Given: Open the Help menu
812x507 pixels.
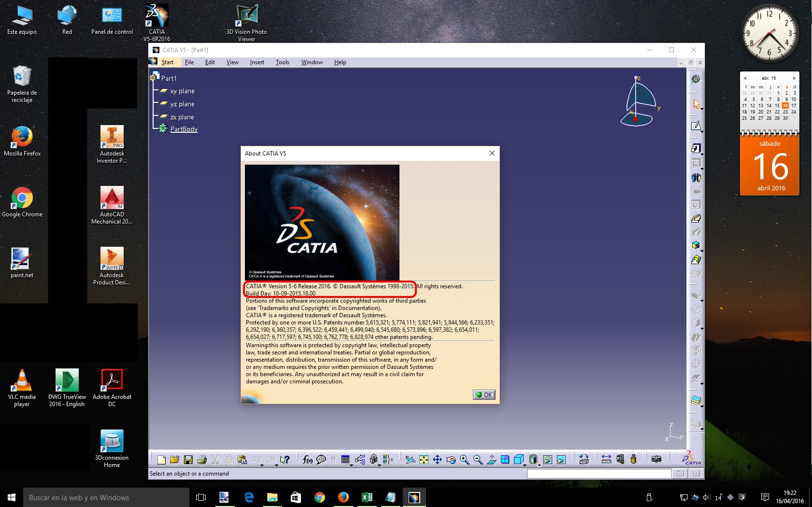Looking at the screenshot, I should (x=340, y=62).
